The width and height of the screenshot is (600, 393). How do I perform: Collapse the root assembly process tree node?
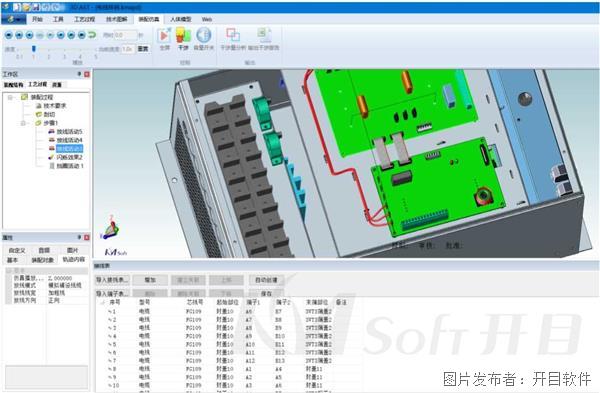tap(10, 97)
